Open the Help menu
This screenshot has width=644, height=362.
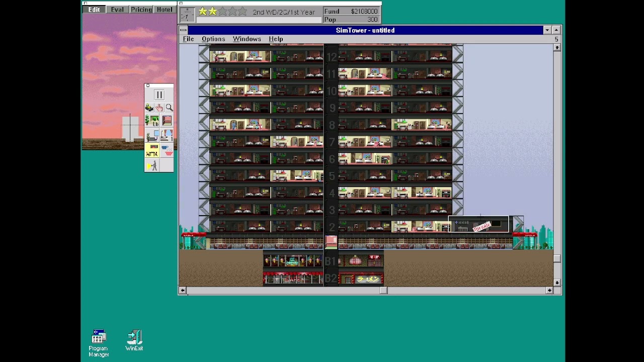[276, 39]
